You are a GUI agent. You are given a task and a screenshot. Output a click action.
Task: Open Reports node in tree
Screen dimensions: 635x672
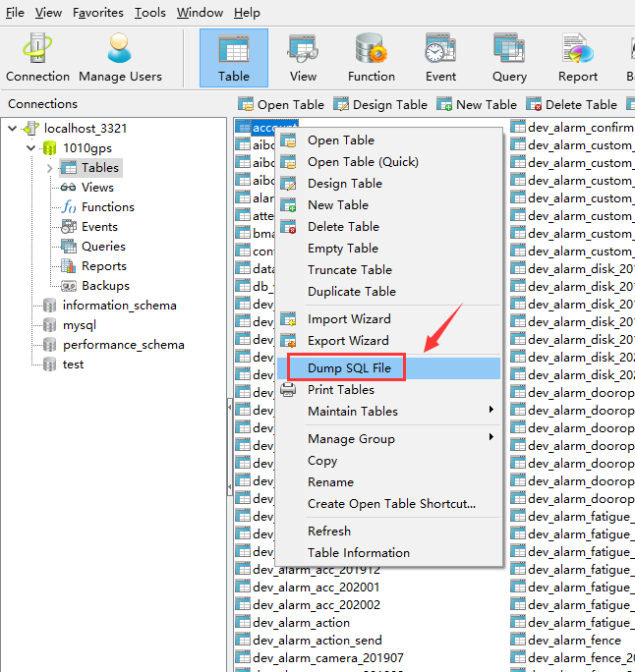[93, 266]
